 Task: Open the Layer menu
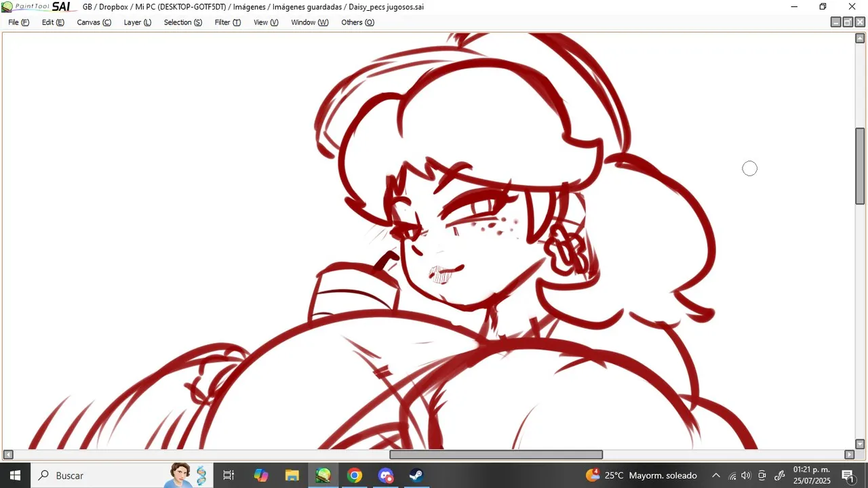pyautogui.click(x=137, y=22)
